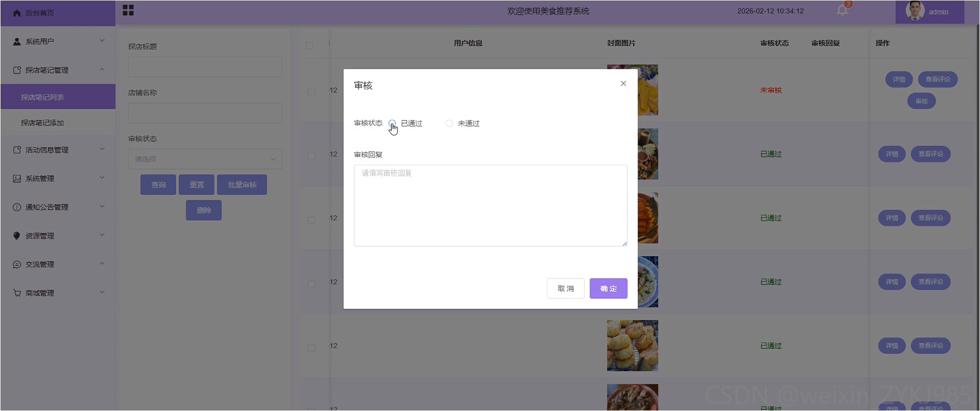The image size is (980, 411).
Task: Select the 未通过 radio option
Action: pyautogui.click(x=449, y=124)
